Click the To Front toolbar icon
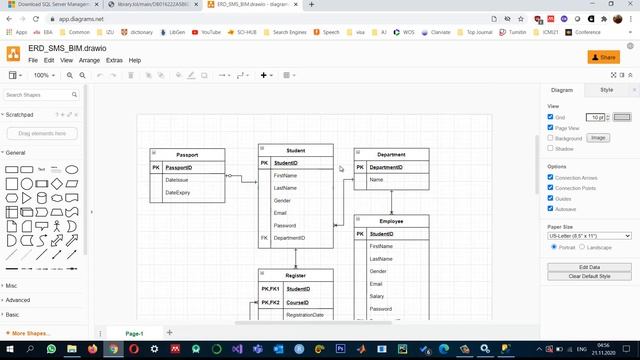The image size is (640, 360). tap(148, 76)
